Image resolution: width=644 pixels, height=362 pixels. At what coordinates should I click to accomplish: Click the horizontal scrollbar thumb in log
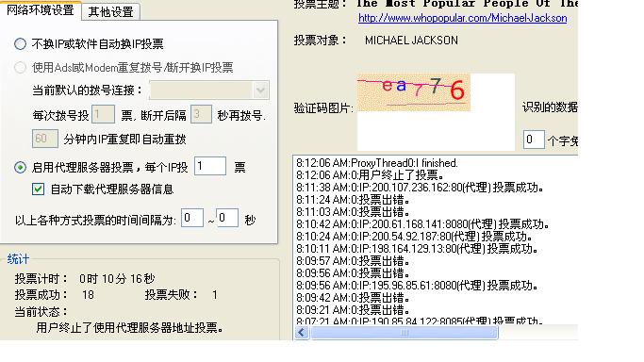tap(405, 333)
